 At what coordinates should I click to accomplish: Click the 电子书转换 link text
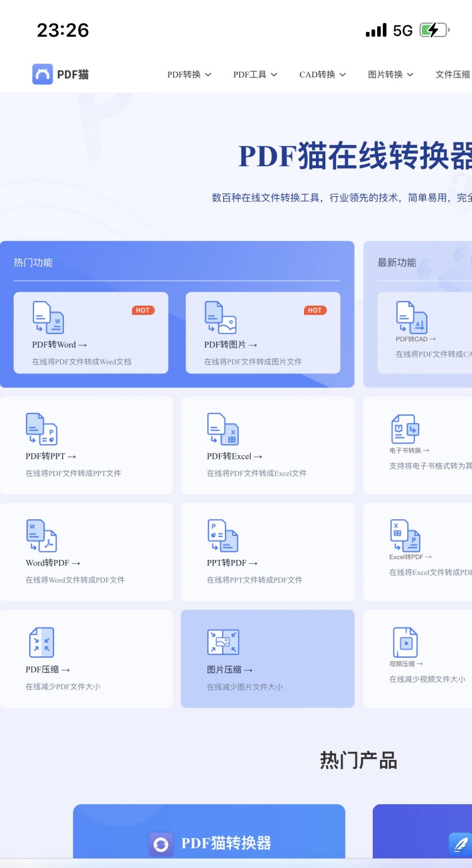click(x=410, y=450)
